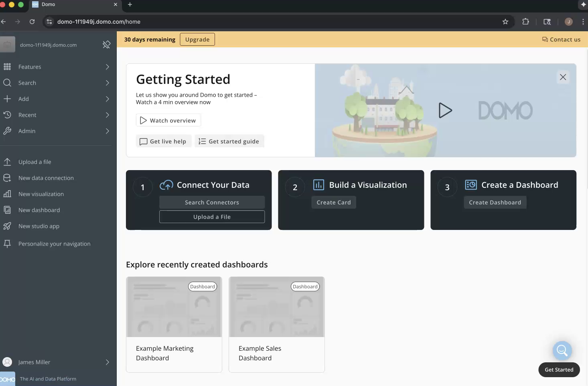Click the Recent history clock icon

pyautogui.click(x=7, y=115)
